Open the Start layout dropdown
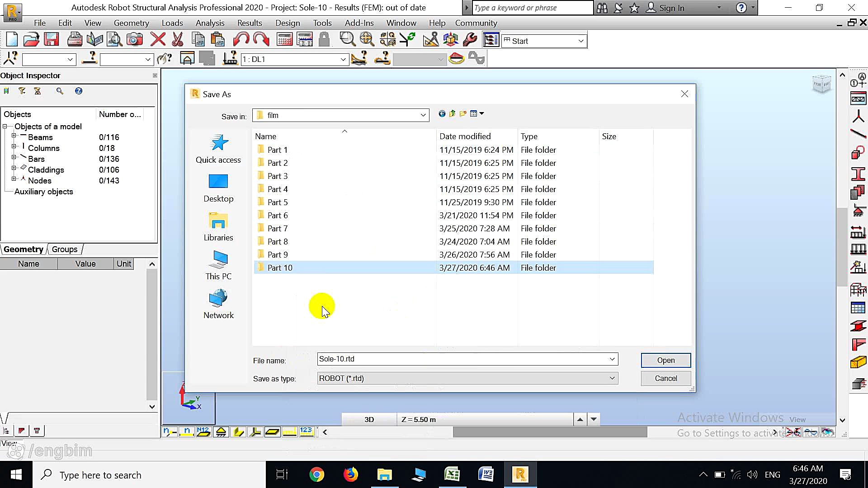The image size is (868, 488). point(581,41)
